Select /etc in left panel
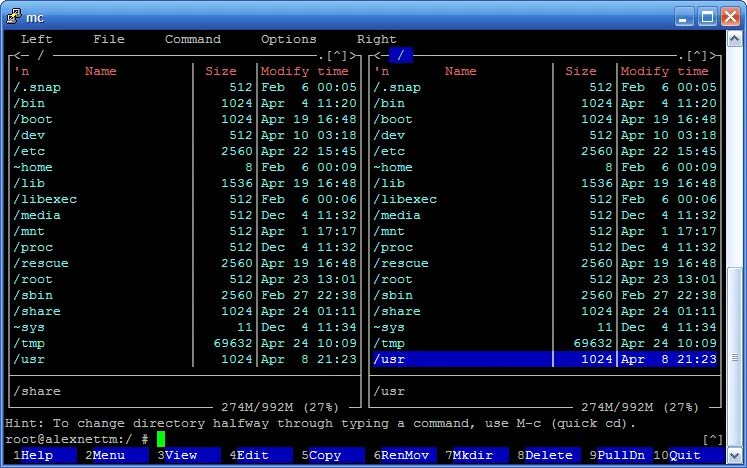The height and width of the screenshot is (468, 747). click(185, 151)
